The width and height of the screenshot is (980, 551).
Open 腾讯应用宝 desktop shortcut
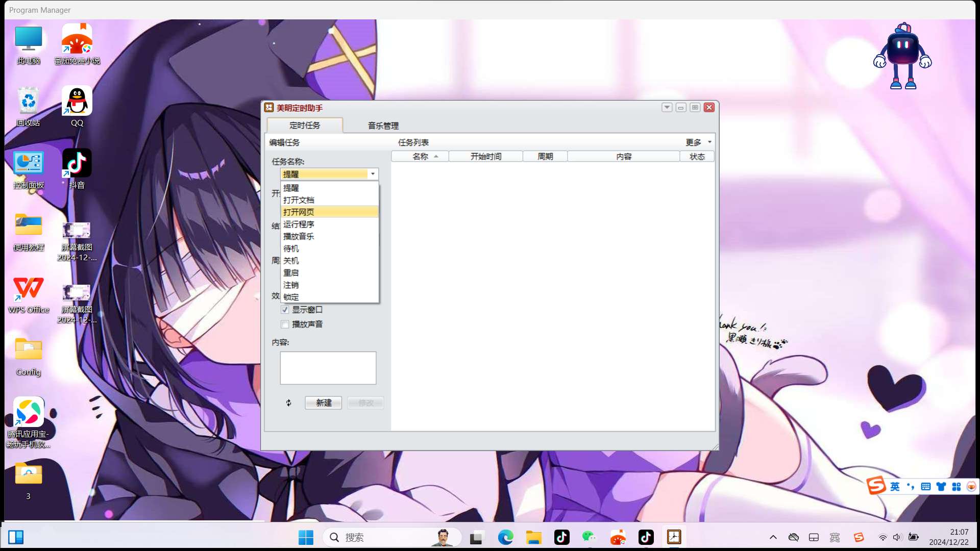[29, 422]
